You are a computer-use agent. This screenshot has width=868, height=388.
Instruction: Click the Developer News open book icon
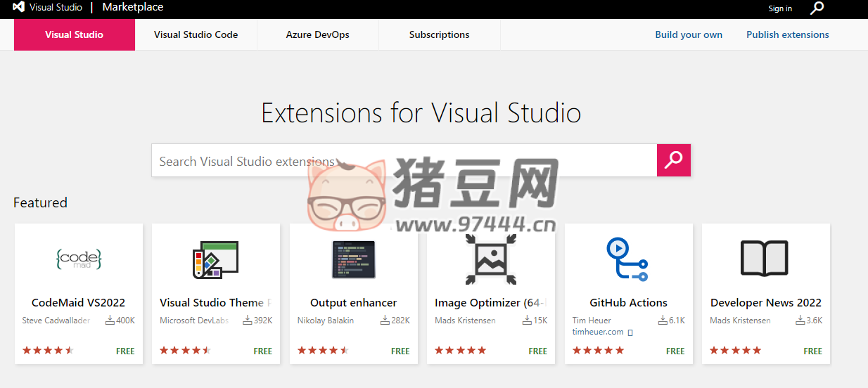pyautogui.click(x=765, y=259)
